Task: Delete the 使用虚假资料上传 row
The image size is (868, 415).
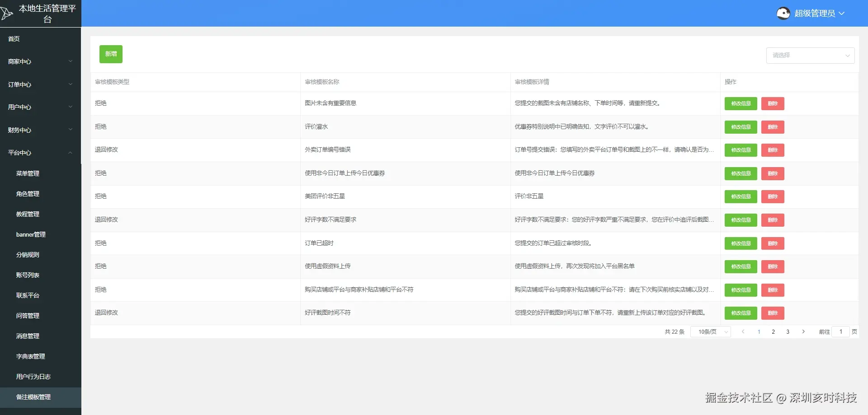Action: [773, 266]
